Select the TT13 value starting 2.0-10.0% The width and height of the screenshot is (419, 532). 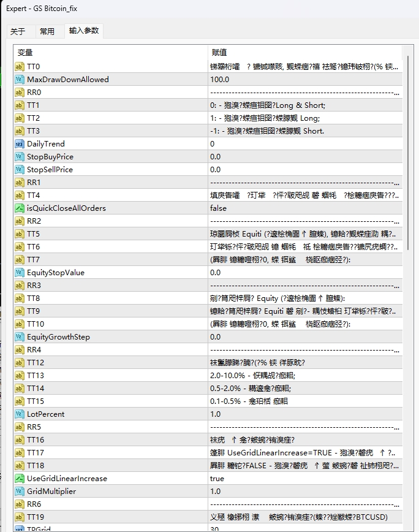[x=305, y=376]
